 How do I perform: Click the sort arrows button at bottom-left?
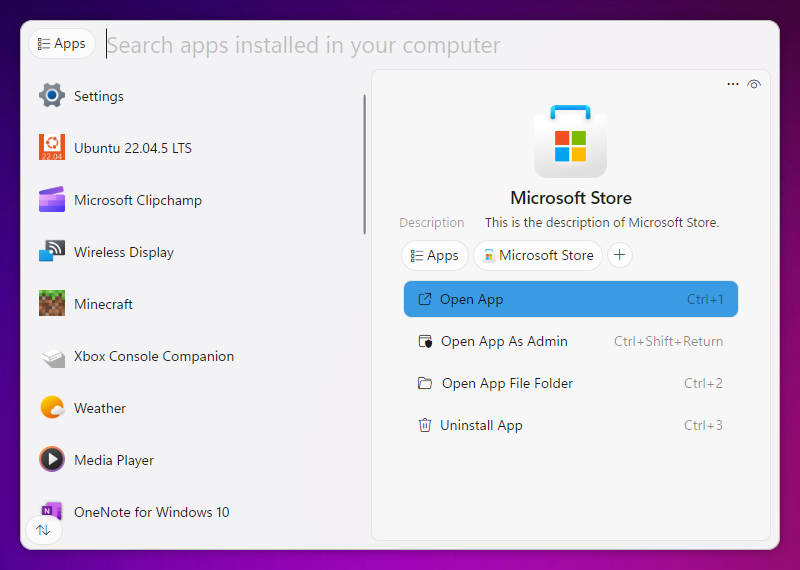pyautogui.click(x=44, y=530)
